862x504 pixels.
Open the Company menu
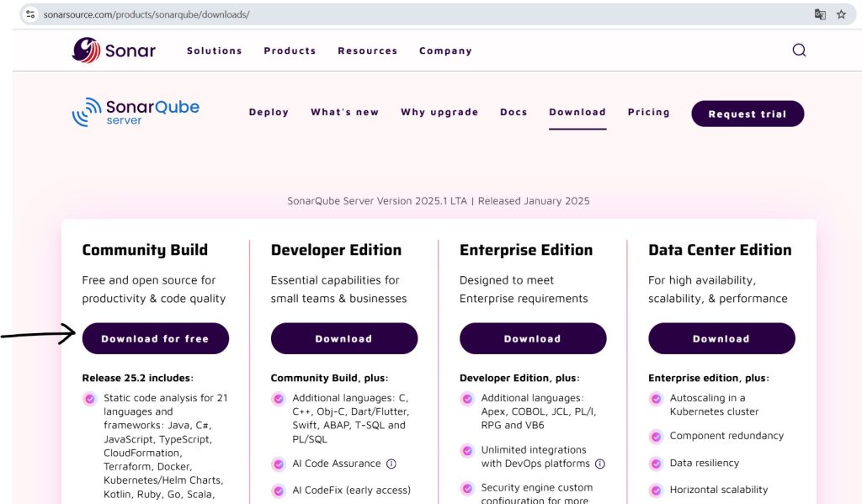point(445,51)
